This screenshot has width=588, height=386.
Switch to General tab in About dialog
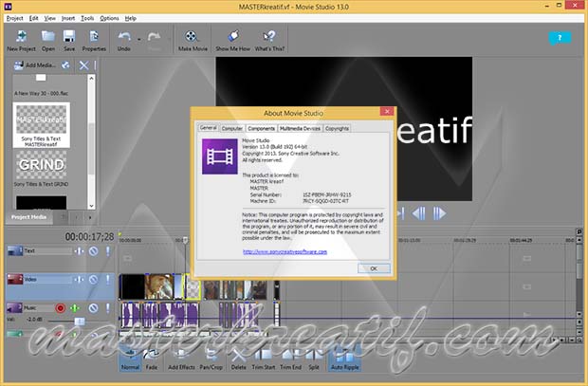coord(208,128)
